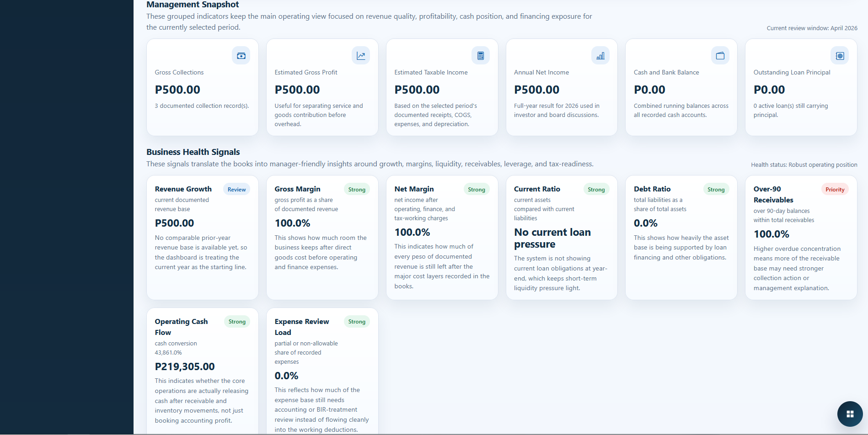Click the P500.00 value under Estimated Gross Profit

pyautogui.click(x=297, y=90)
